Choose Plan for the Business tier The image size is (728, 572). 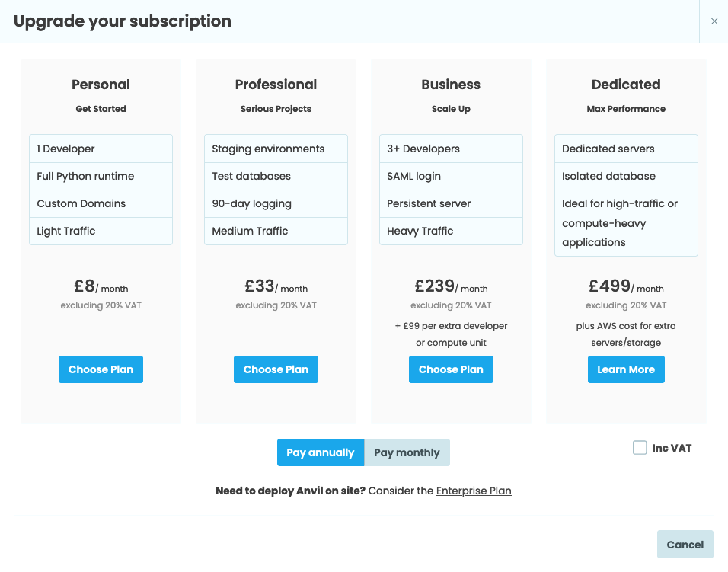pos(451,369)
